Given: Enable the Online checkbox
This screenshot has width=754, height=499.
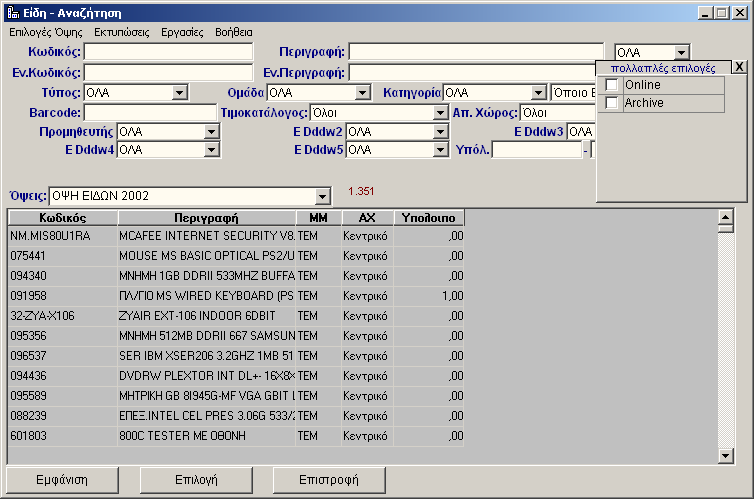Looking at the screenshot, I should (612, 85).
